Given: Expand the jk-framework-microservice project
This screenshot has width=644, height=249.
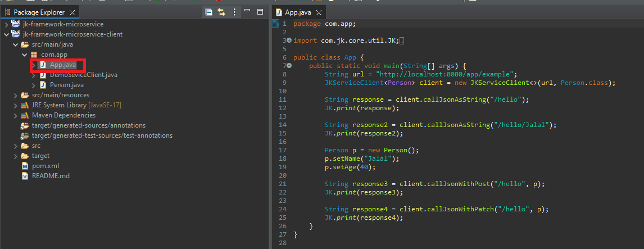Looking at the screenshot, I should 6,24.
